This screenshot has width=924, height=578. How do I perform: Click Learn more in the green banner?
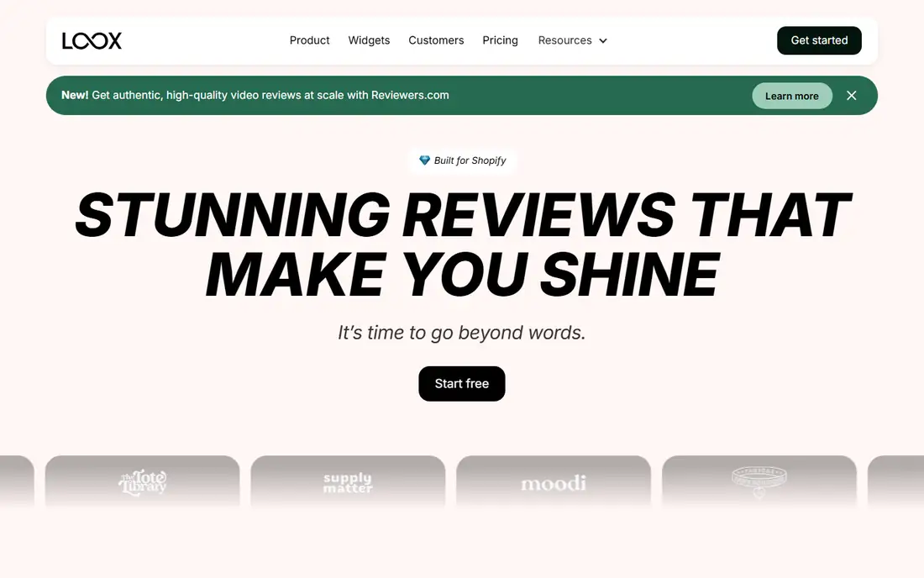[x=792, y=96]
